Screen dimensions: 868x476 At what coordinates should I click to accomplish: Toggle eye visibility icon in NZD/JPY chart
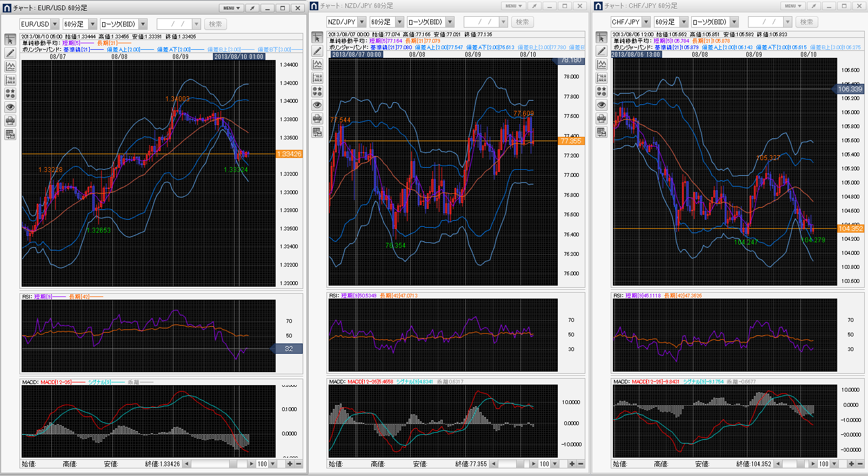(317, 105)
